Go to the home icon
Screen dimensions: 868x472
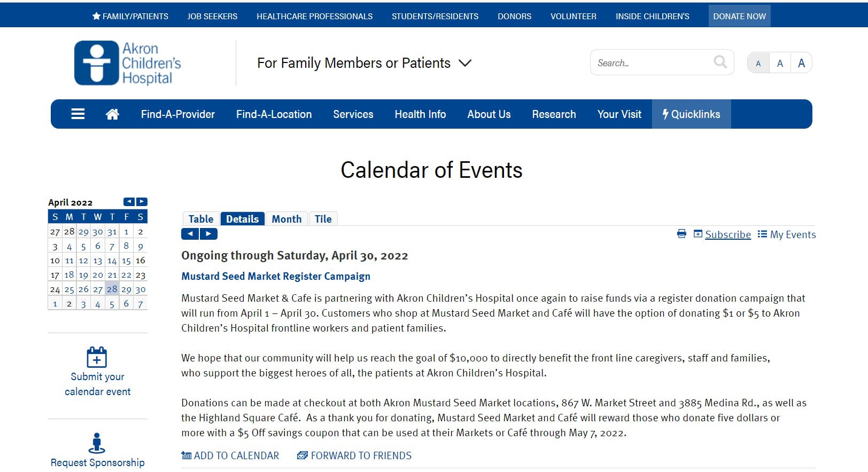[112, 114]
